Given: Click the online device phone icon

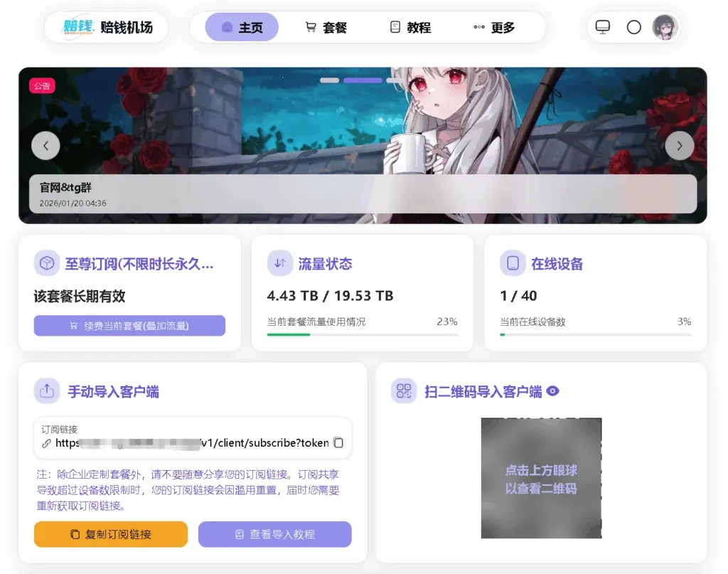Looking at the screenshot, I should click(513, 263).
